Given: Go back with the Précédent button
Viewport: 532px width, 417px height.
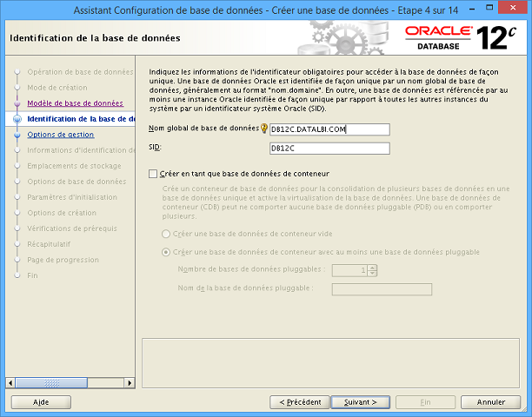Looking at the screenshot, I should pyautogui.click(x=300, y=402).
